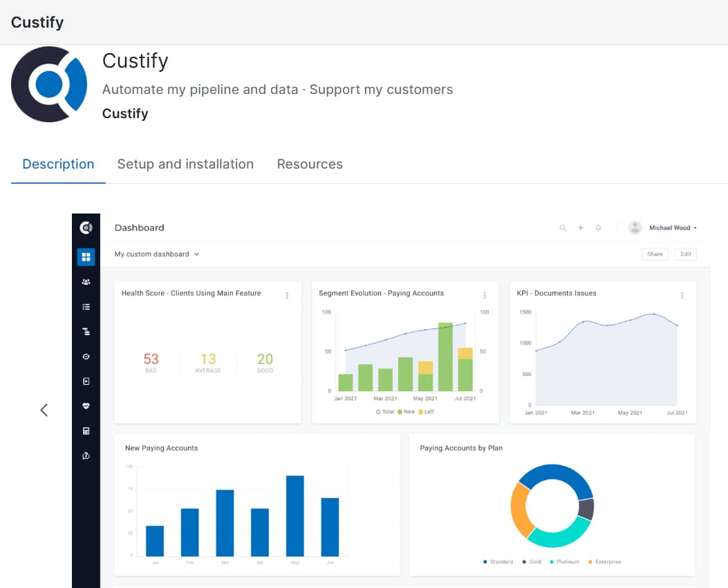This screenshot has height=588, width=728.
Task: Select the people/customers icon in sidebar
Action: click(86, 281)
